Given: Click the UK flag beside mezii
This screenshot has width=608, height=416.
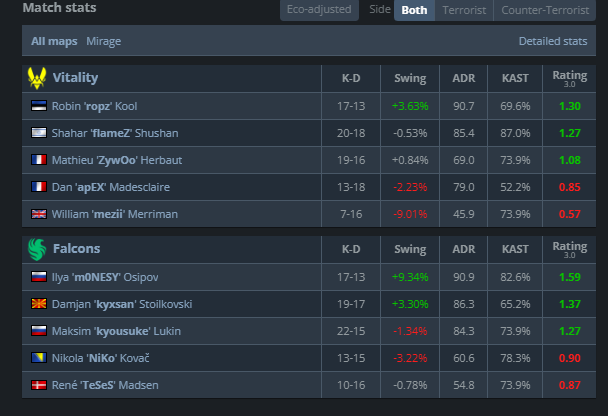Looking at the screenshot, I should (39, 213).
